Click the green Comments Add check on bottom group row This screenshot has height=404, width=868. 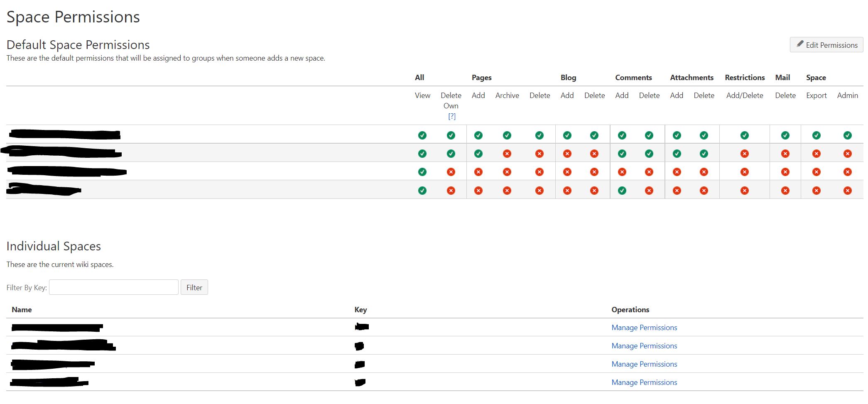622,190
